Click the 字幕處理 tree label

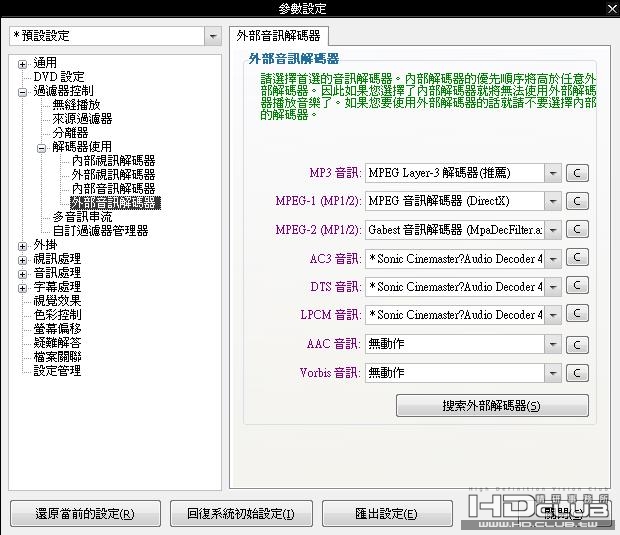(x=57, y=287)
